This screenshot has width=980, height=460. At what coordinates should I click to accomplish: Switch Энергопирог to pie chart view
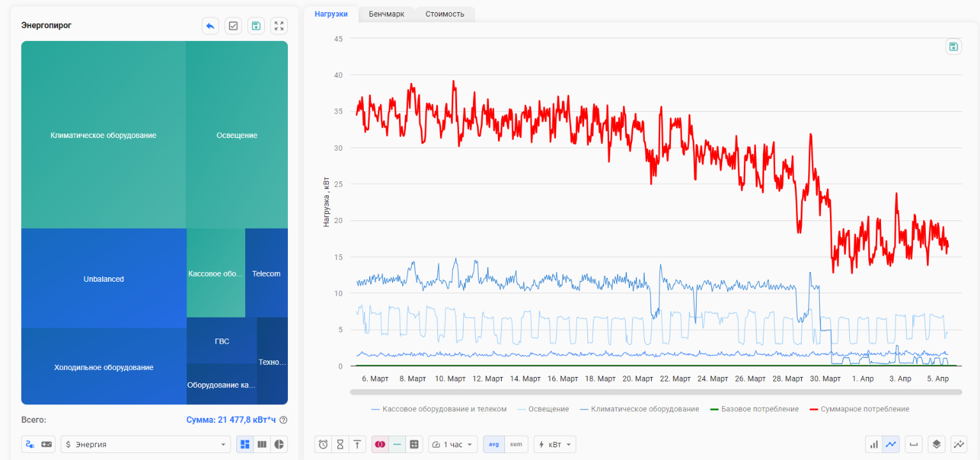(279, 444)
